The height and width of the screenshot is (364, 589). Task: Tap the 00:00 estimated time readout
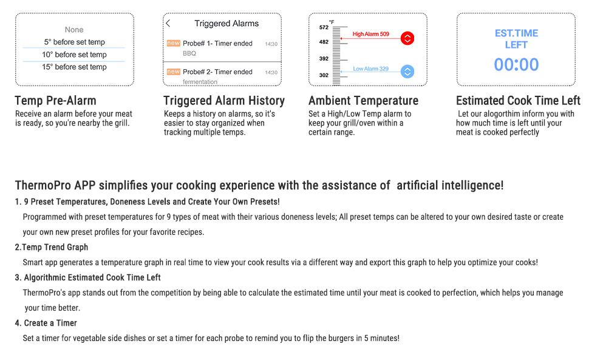pyautogui.click(x=516, y=65)
